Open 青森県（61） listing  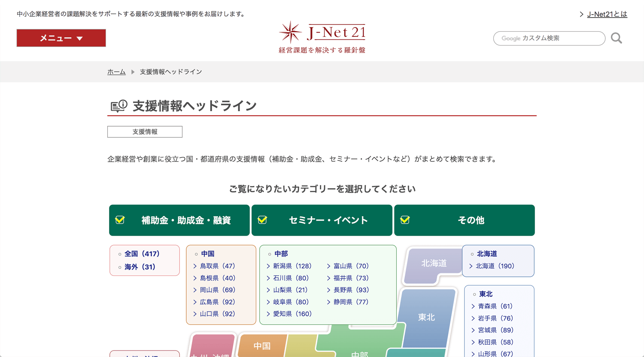495,306
